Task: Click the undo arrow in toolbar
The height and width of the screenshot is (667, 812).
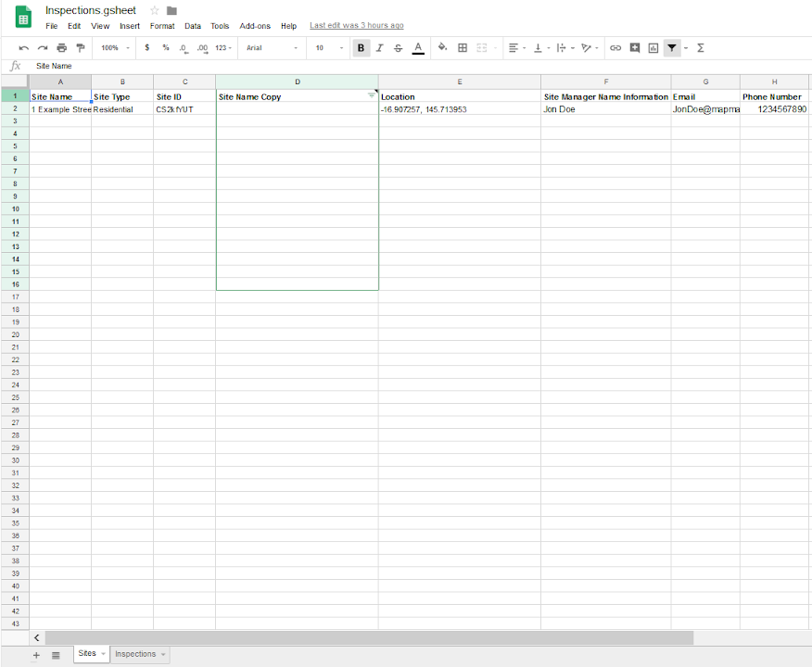Action: pos(24,48)
